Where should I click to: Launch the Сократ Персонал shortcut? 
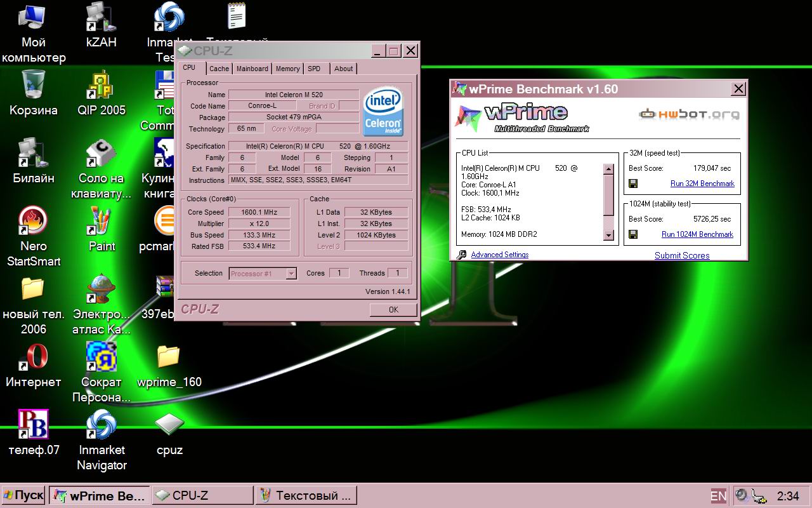(101, 357)
